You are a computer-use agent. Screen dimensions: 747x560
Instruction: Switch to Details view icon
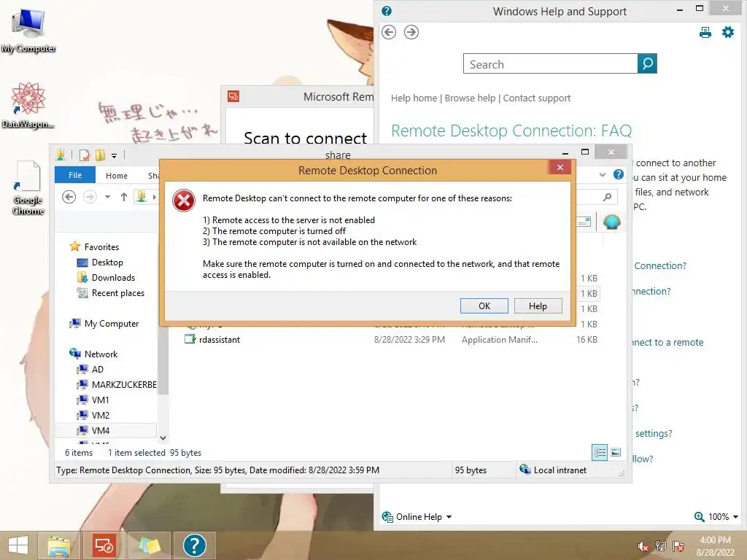[x=600, y=452]
